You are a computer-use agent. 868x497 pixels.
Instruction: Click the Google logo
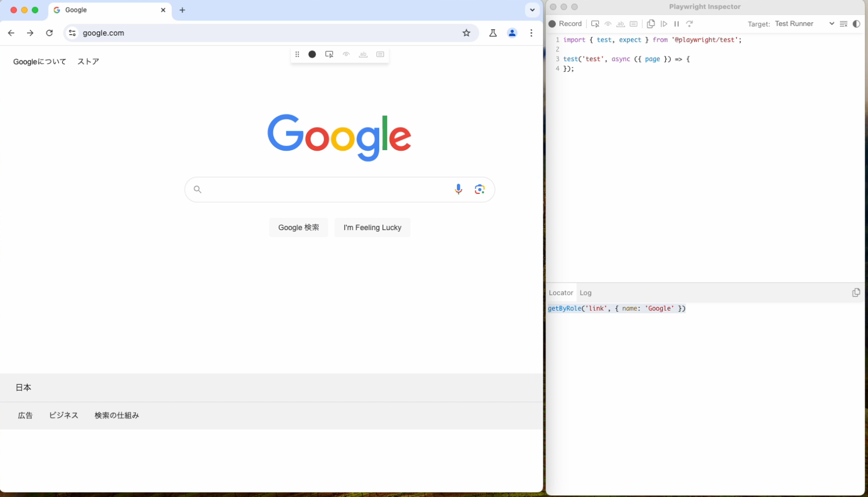339,137
